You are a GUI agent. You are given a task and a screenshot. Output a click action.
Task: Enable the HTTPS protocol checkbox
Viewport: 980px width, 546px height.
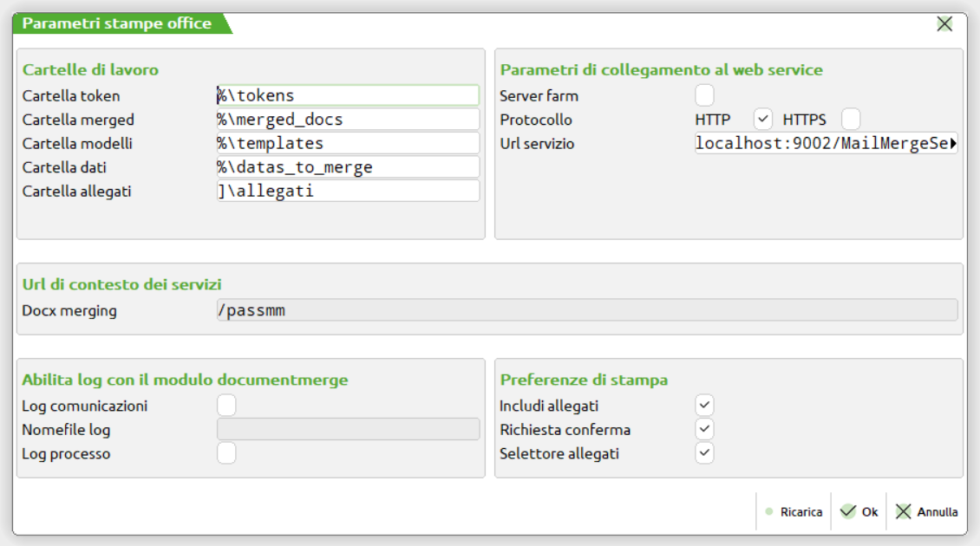pyautogui.click(x=851, y=120)
